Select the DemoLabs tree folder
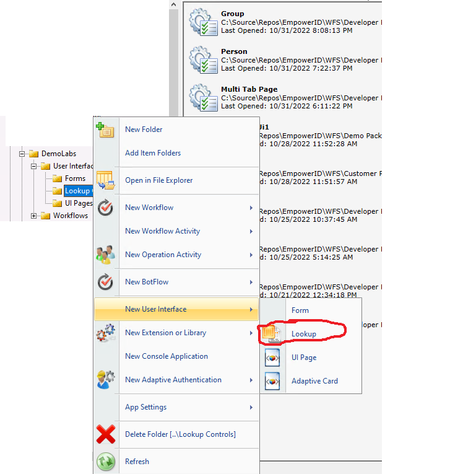The width and height of the screenshot is (476, 474). point(59,154)
